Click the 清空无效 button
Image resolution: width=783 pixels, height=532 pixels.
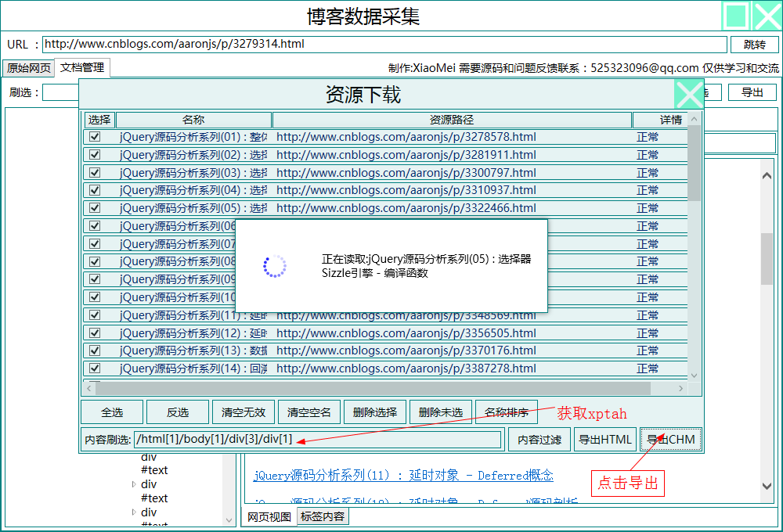(x=244, y=412)
